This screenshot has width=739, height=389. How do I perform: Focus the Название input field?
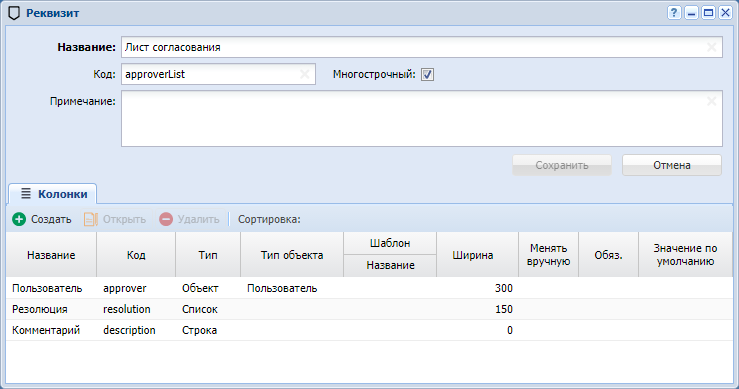(x=422, y=47)
